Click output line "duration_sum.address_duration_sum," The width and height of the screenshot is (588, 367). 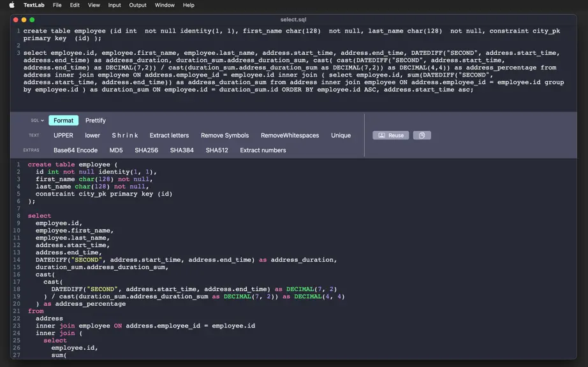(x=102, y=267)
